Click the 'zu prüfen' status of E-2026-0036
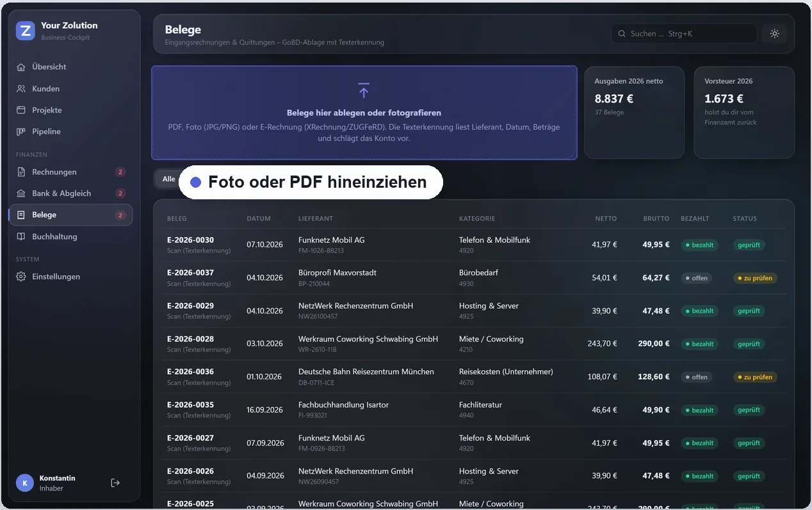Image resolution: width=812 pixels, height=510 pixels. (x=755, y=377)
